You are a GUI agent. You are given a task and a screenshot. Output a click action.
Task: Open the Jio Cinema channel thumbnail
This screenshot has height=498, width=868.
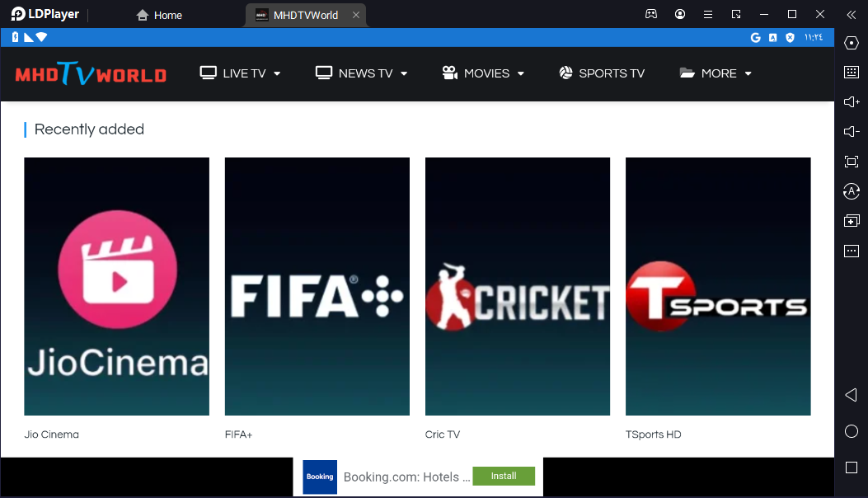click(117, 286)
